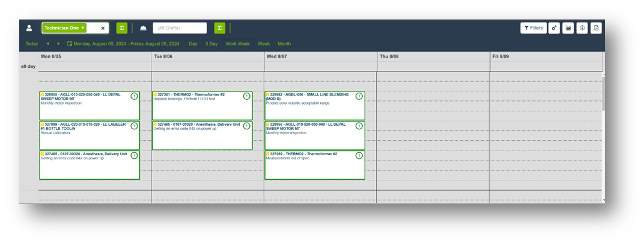Go to previous week with left arrow

(47, 43)
